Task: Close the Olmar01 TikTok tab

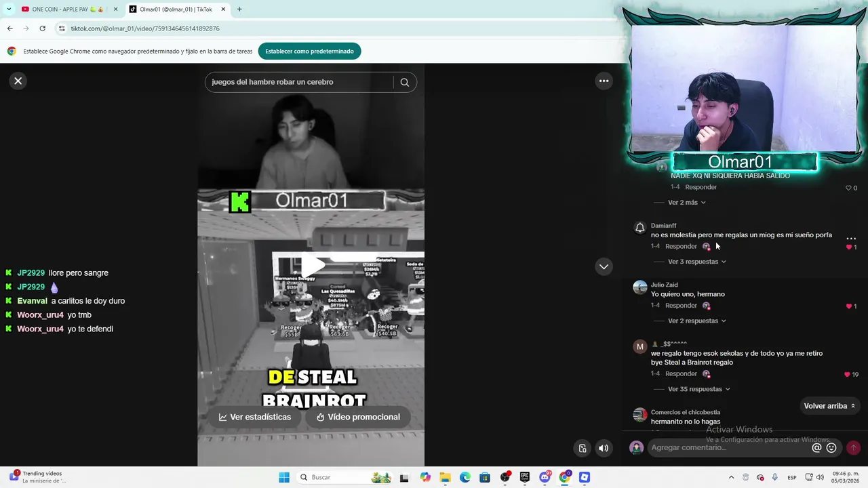Action: [223, 9]
